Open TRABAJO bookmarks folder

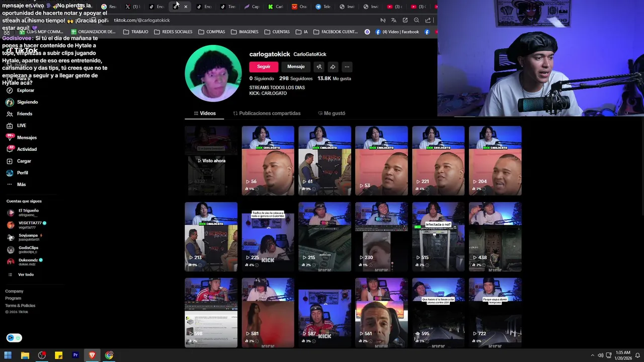[136, 32]
